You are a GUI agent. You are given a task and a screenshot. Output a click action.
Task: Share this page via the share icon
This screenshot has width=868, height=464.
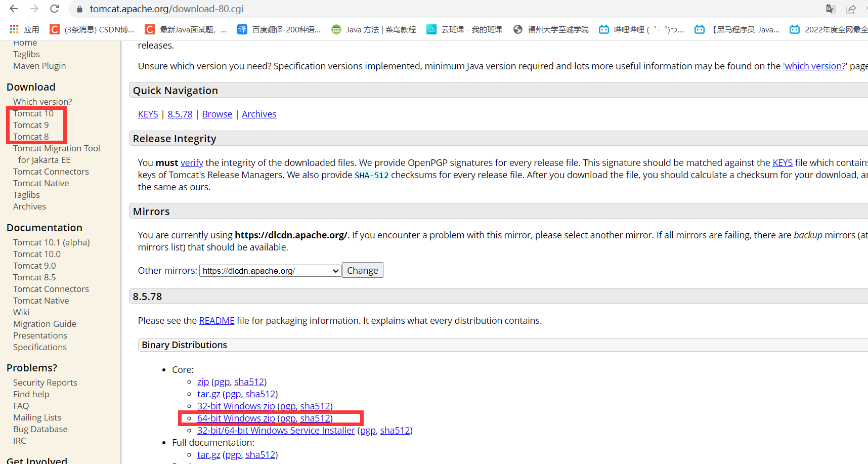pos(851,9)
